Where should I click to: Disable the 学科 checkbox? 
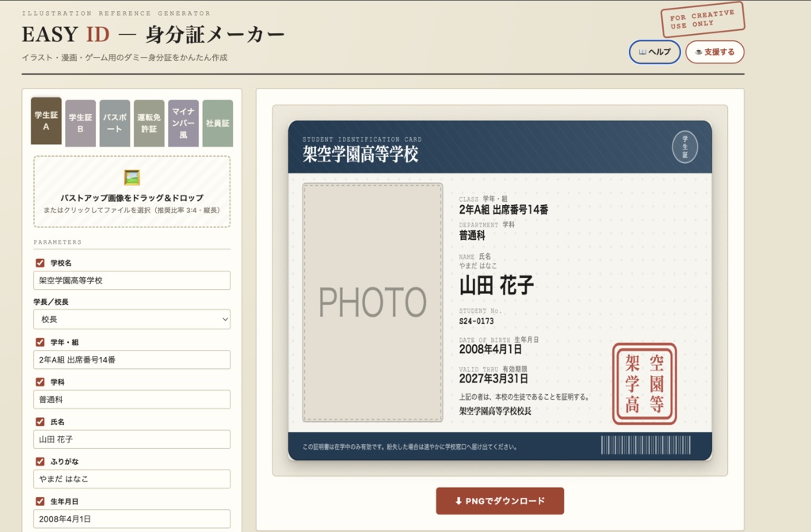(x=40, y=382)
